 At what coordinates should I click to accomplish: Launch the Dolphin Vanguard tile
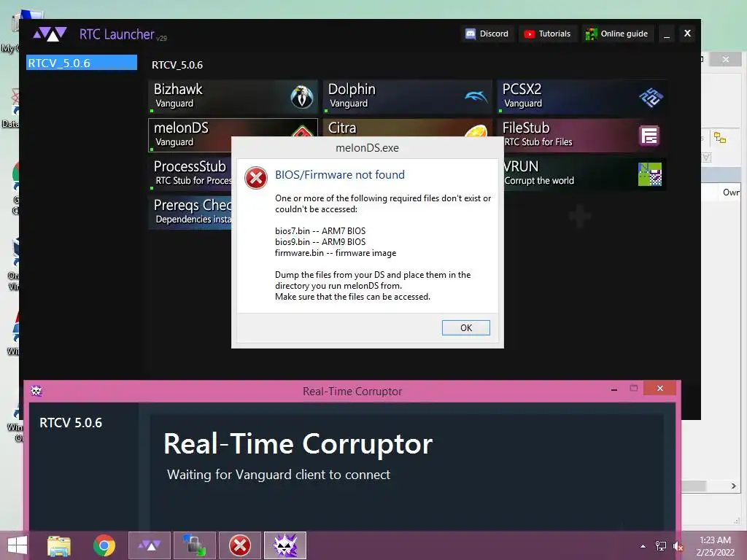pyautogui.click(x=407, y=97)
